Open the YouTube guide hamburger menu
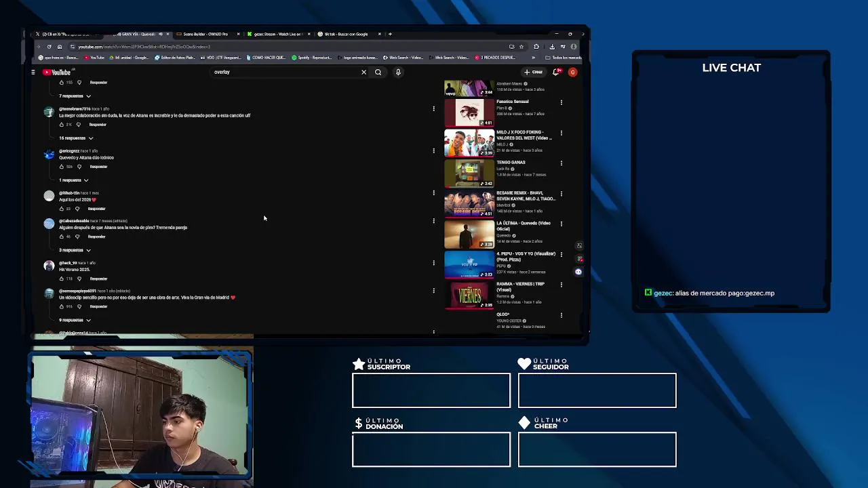The width and height of the screenshot is (868, 488). (33, 72)
